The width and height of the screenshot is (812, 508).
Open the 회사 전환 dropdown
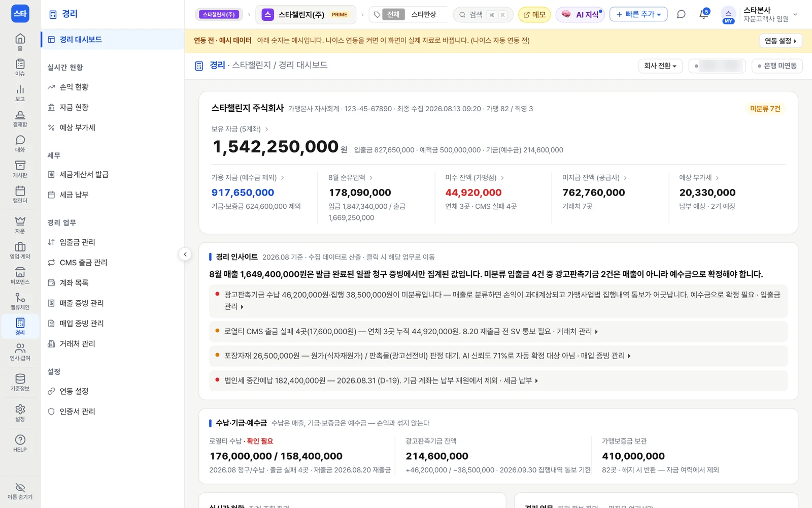tap(660, 66)
